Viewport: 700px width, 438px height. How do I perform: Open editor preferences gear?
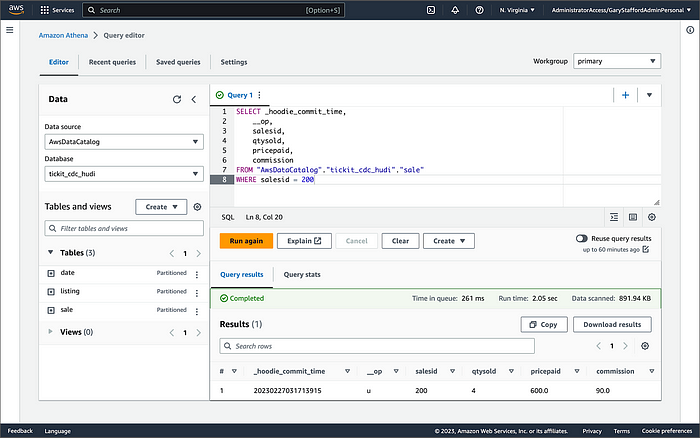(x=652, y=217)
